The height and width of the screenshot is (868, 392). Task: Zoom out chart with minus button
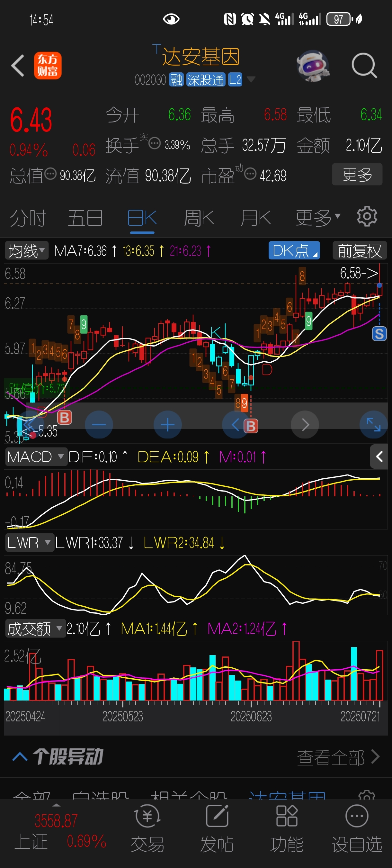click(99, 425)
